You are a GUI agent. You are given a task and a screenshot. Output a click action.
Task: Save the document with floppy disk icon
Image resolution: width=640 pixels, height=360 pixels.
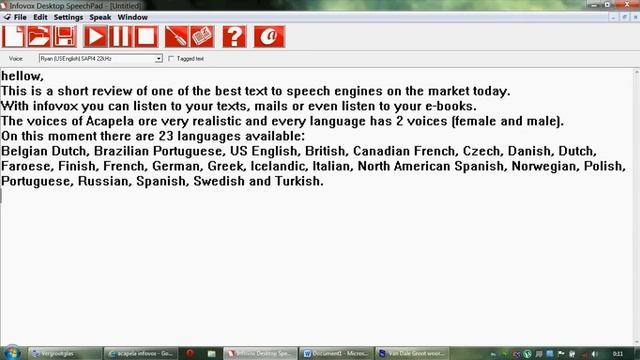pos(64,37)
